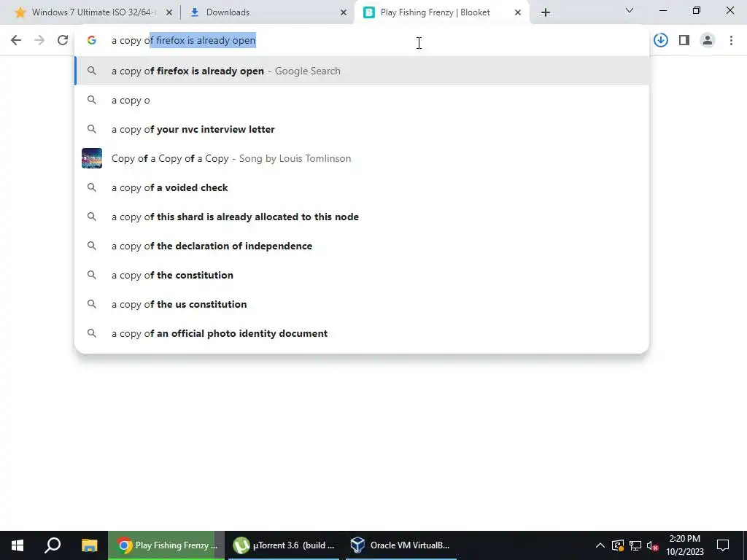Open File Explorer from the taskbar

coord(89,545)
